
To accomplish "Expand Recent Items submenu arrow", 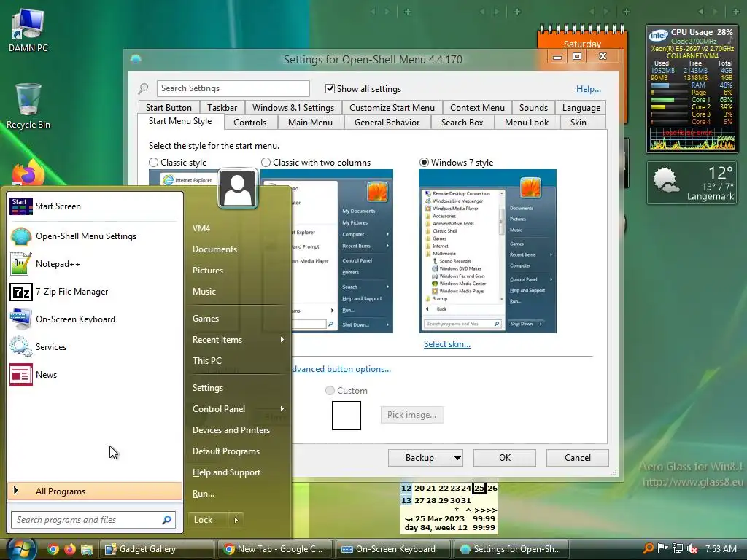I will pos(282,340).
